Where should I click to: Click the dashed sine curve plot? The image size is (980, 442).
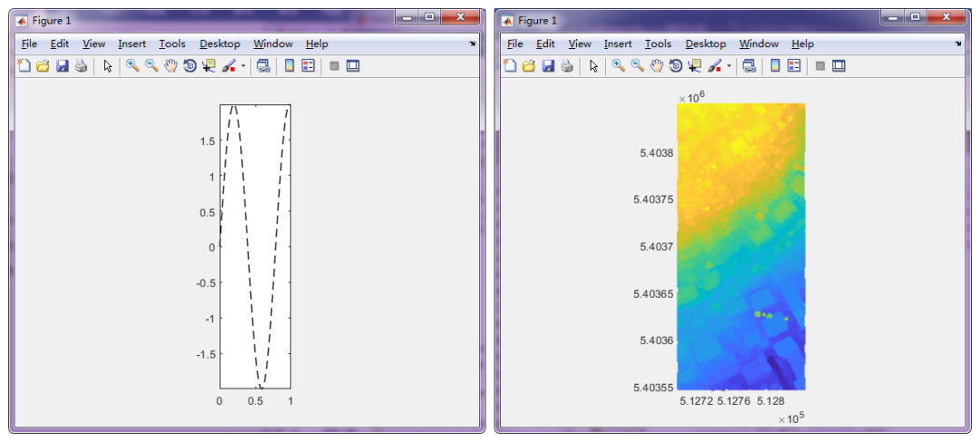click(255, 247)
